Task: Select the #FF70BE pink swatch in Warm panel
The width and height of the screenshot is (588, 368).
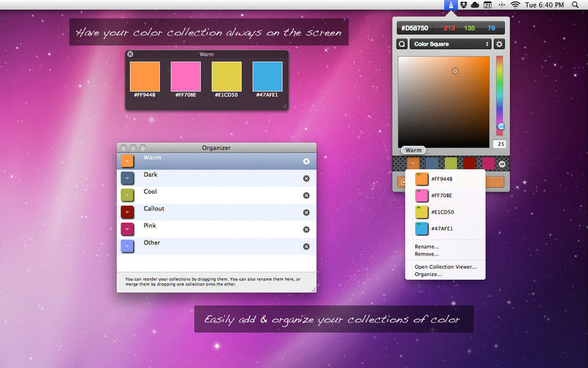Action: [185, 77]
